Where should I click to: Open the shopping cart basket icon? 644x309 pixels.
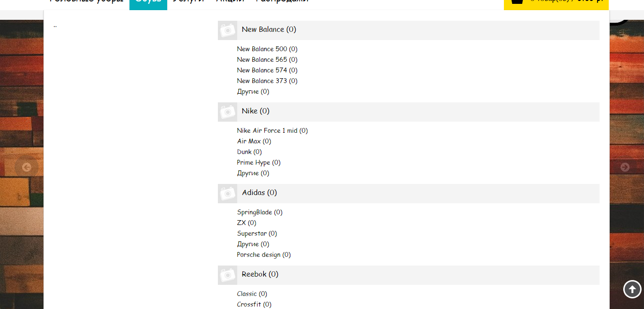pos(517,1)
